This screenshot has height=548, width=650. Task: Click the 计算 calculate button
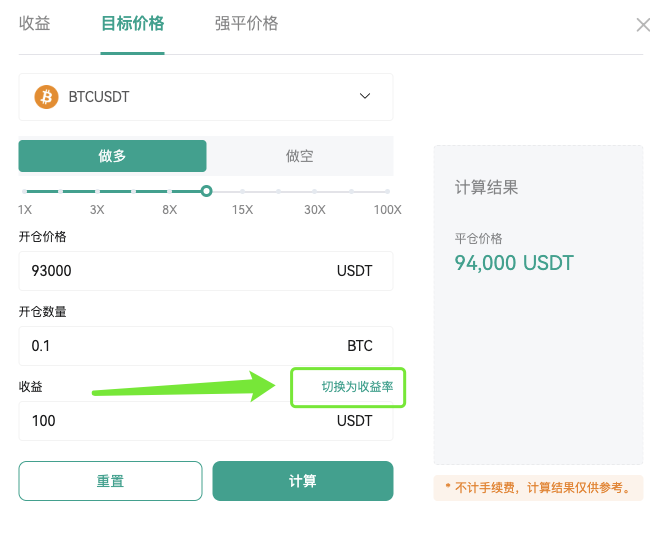point(303,481)
